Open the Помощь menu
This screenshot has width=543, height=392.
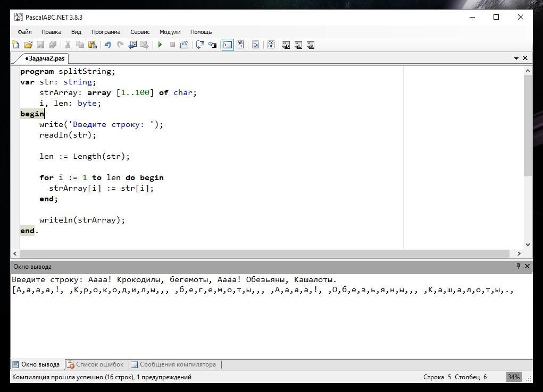tap(201, 32)
